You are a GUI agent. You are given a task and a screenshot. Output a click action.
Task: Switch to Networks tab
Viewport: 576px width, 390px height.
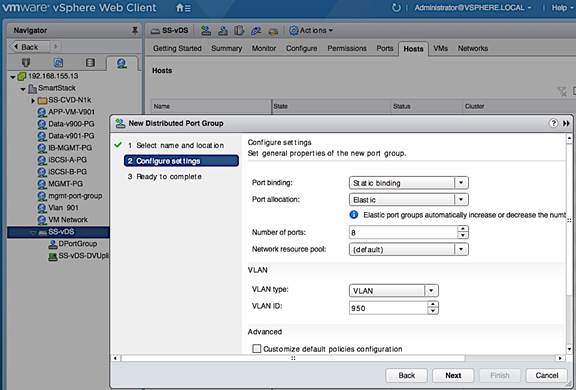(473, 48)
